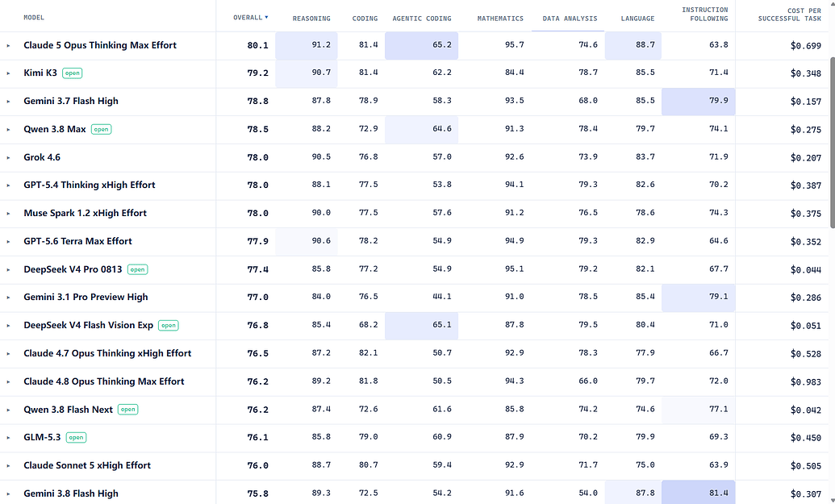The width and height of the screenshot is (835, 504).
Task: Click the open badge beside Qwen 3.8 Max
Action: [101, 129]
